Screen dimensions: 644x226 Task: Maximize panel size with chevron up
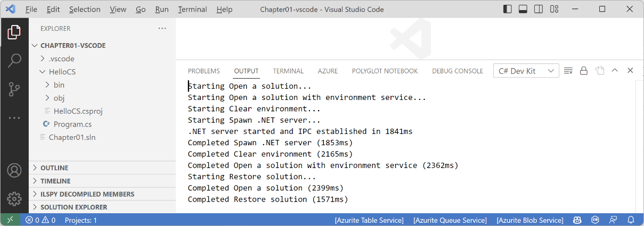615,71
